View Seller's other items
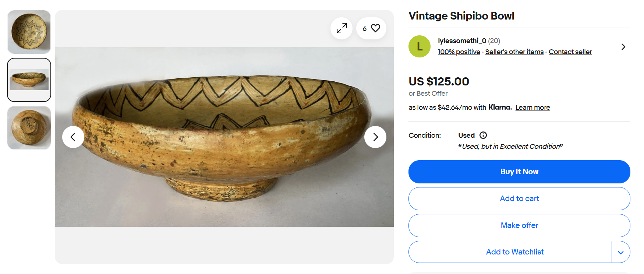 514,52
